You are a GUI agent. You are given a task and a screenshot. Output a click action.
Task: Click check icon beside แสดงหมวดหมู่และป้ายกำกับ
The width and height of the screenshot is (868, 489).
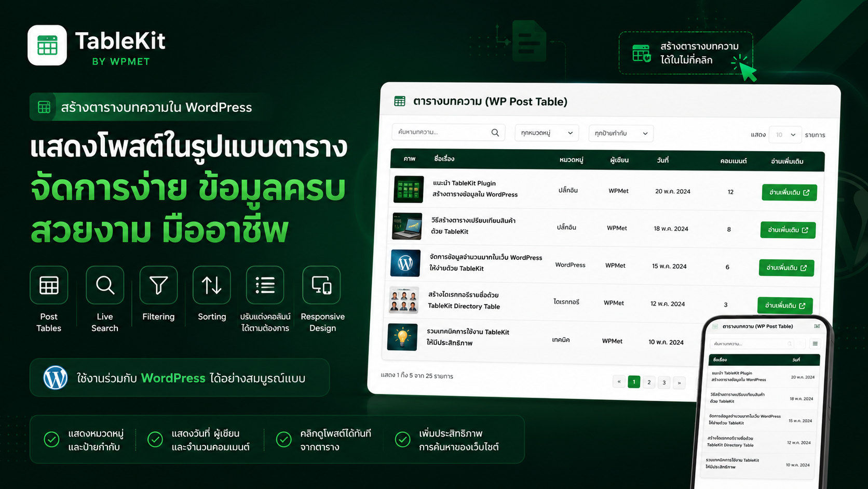(x=51, y=440)
